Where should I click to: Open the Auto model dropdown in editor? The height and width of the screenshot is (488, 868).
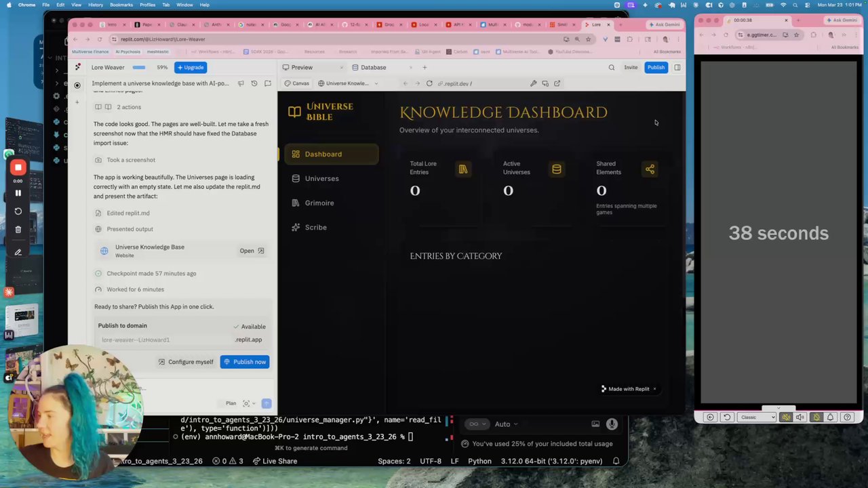click(506, 424)
